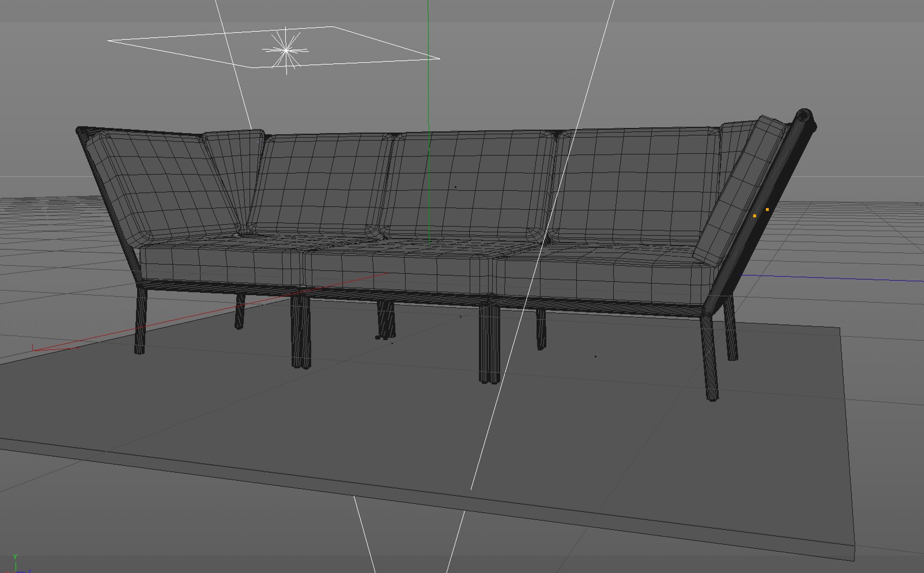The width and height of the screenshot is (924, 573).
Task: Select the area light's rectangular outline
Action: point(274,47)
